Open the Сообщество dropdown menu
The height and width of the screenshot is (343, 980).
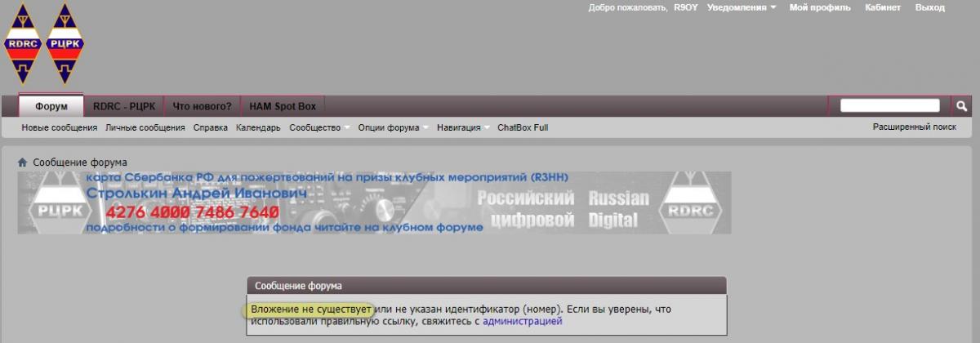[318, 127]
